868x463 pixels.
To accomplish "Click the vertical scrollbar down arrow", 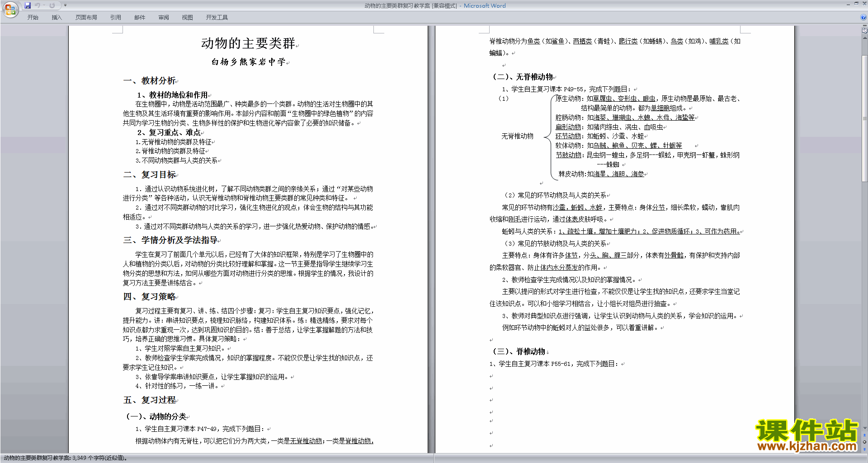I will [x=865, y=428].
